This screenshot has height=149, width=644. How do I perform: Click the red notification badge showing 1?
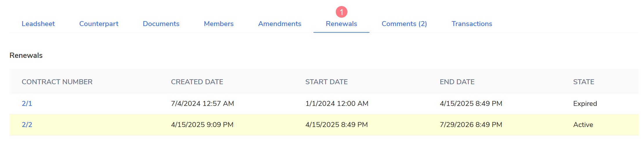(x=342, y=12)
